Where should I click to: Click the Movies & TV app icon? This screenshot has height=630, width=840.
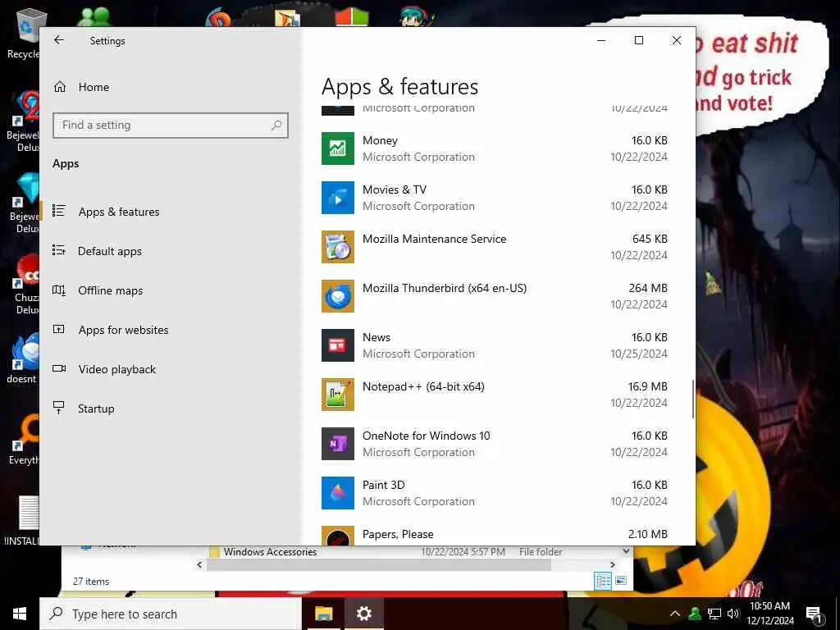pyautogui.click(x=337, y=198)
